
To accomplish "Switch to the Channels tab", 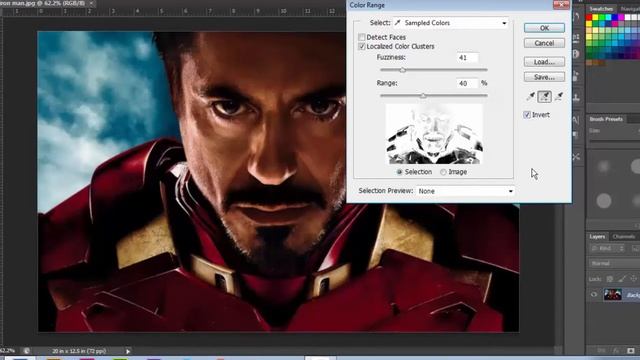I will (624, 237).
